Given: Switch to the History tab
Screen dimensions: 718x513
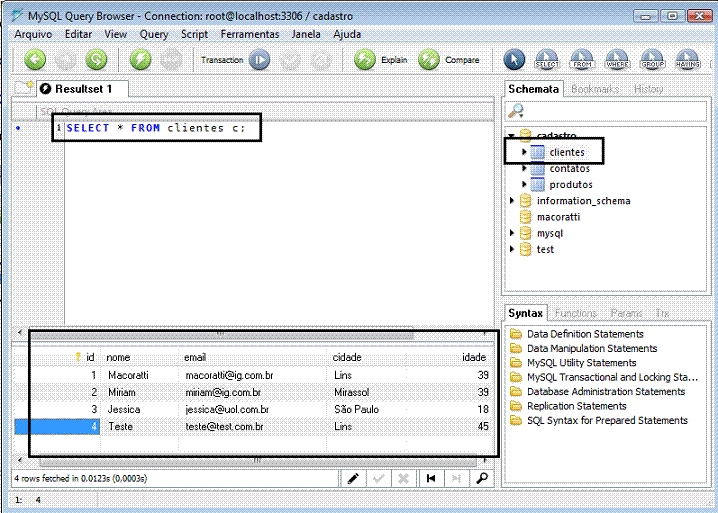Looking at the screenshot, I should point(648,89).
